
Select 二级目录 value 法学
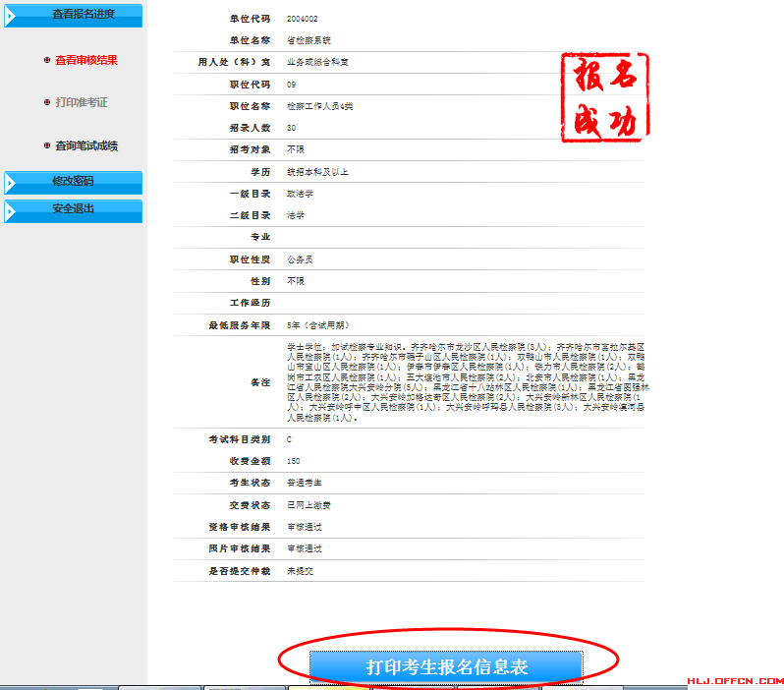296,215
